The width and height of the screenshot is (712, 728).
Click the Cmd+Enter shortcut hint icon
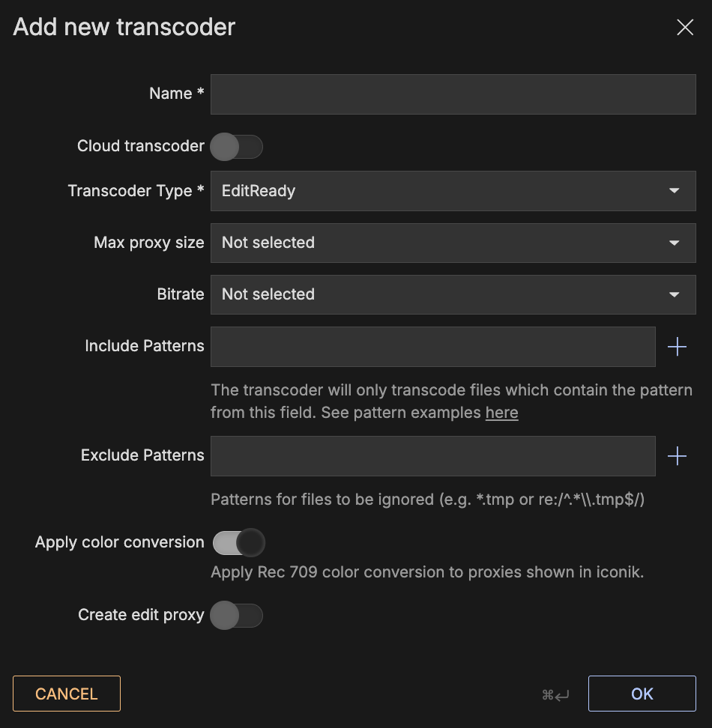(555, 695)
